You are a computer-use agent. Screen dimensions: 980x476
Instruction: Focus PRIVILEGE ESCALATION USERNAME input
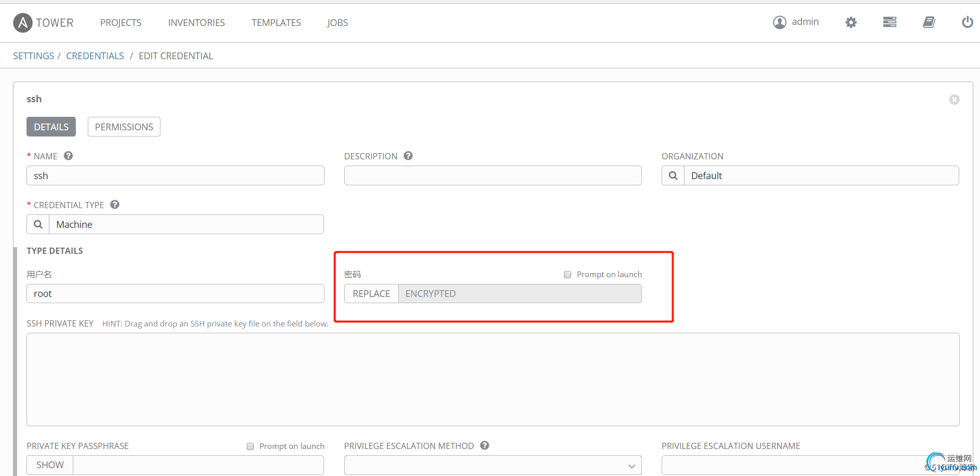tap(810, 465)
